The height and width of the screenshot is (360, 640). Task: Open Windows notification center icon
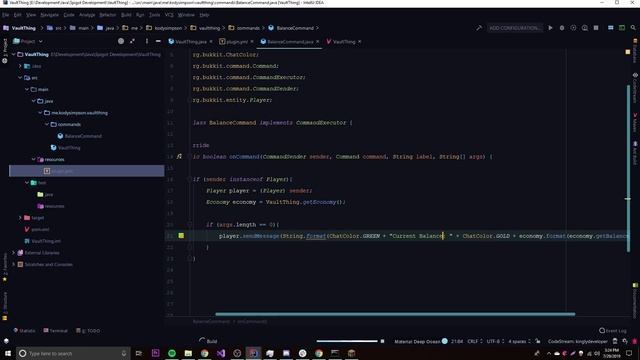pyautogui.click(x=629, y=353)
